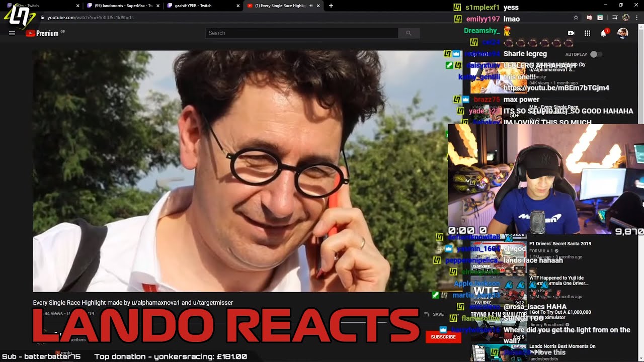Bookmark this page with the star icon
Viewport: 644px width, 362px height.
[576, 18]
